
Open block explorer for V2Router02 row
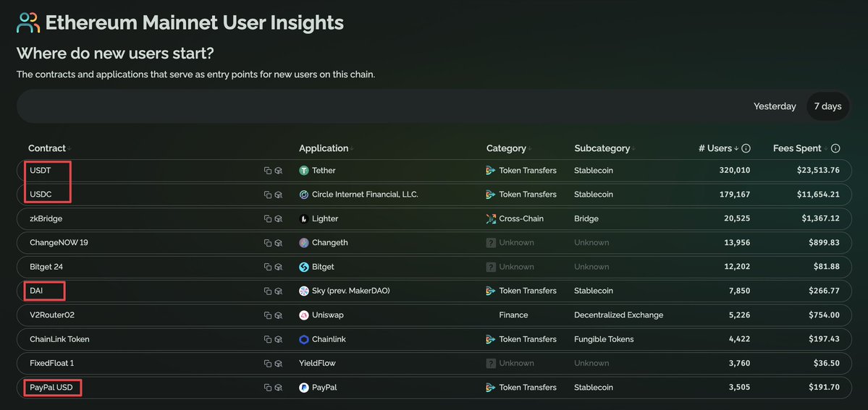point(279,315)
